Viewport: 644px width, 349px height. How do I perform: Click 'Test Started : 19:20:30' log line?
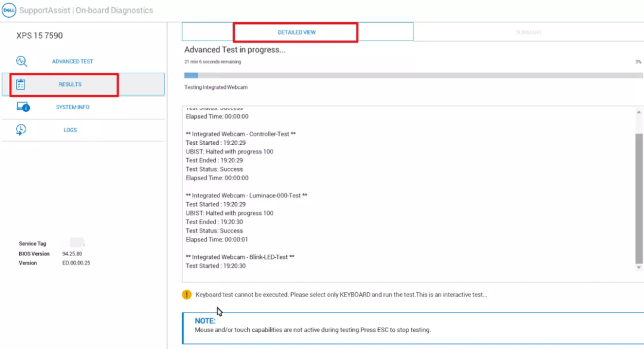[216, 266]
